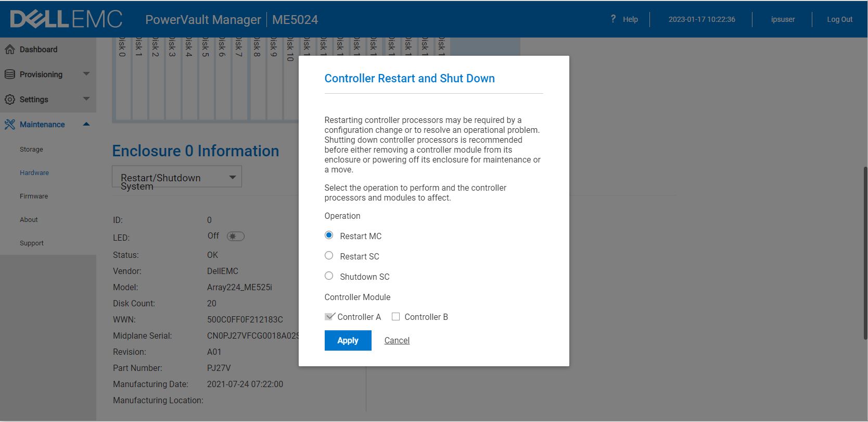Select the Restart MC radio button
Screen dimensions: 868x422
coord(329,235)
